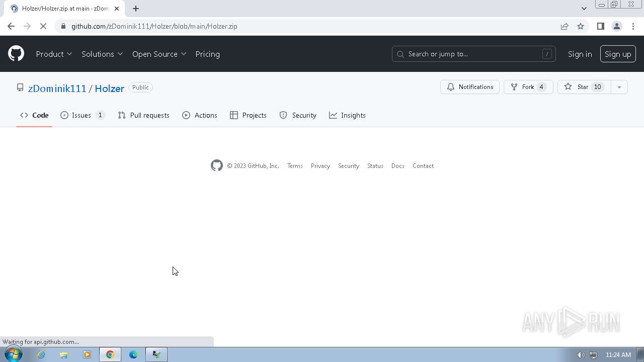
Task: Switch to the Actions tab
Action: tap(200, 115)
